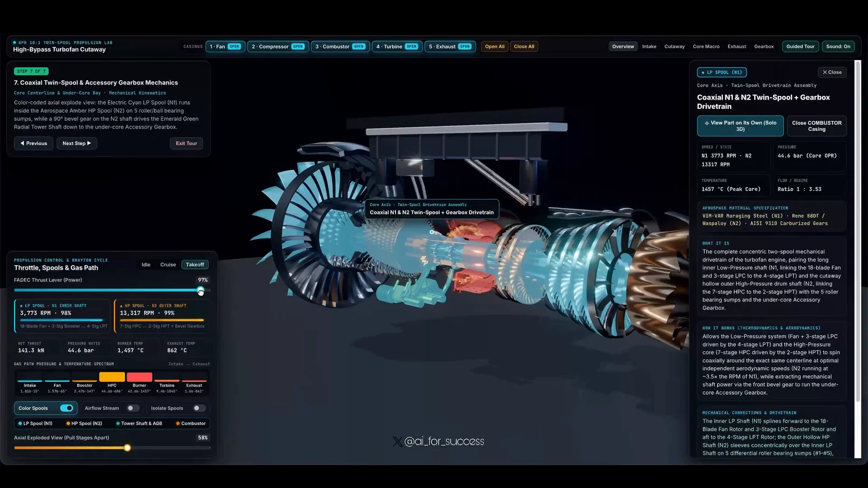Toggle the 2 · Compressor casing
This screenshot has width=868, height=488.
pos(278,47)
